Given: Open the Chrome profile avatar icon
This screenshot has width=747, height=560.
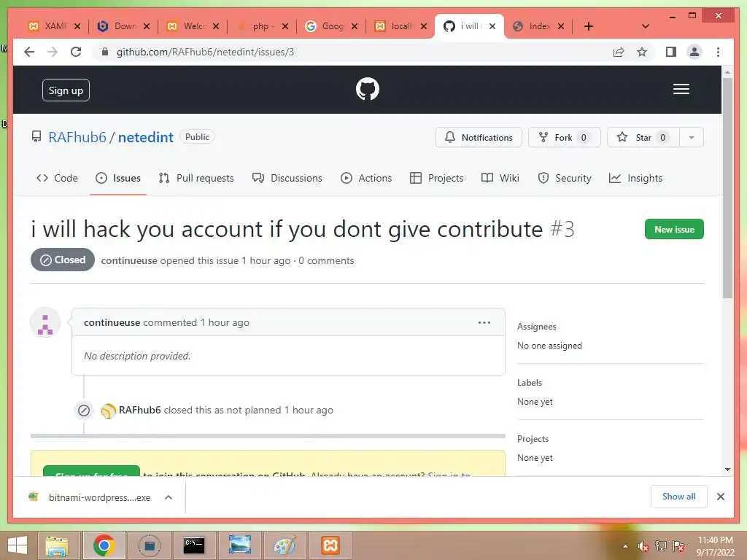Looking at the screenshot, I should [x=694, y=52].
